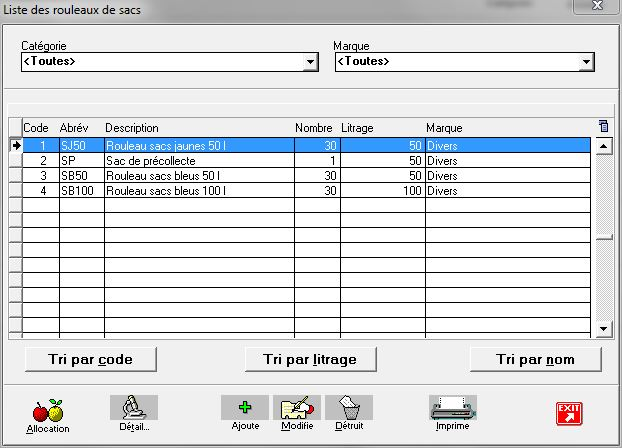Click the grid column settings icon
Image resolution: width=622 pixels, height=448 pixels.
(603, 127)
